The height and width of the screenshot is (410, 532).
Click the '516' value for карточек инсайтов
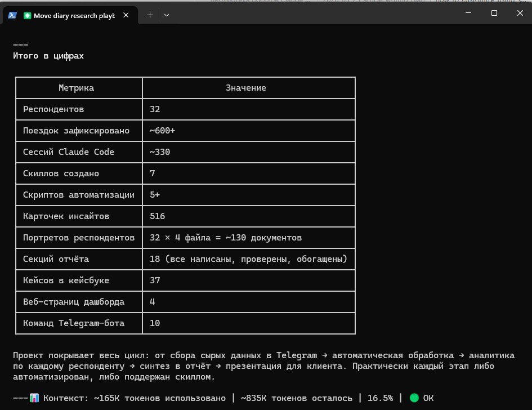point(157,216)
